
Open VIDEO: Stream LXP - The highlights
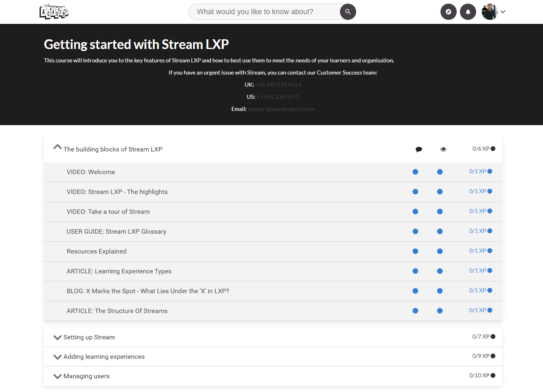click(117, 192)
